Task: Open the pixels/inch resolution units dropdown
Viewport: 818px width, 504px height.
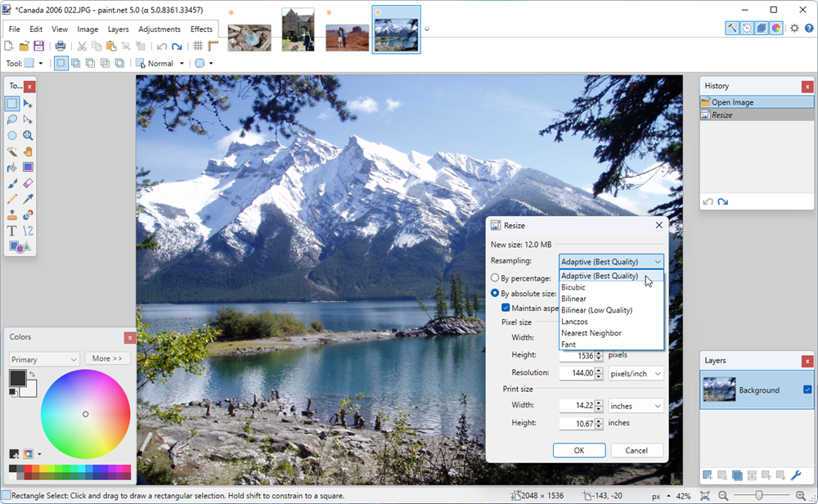Action: [636, 373]
